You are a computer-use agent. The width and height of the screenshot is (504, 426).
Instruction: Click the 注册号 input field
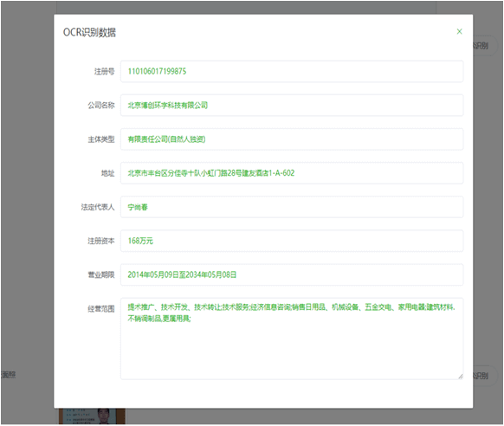click(x=292, y=71)
